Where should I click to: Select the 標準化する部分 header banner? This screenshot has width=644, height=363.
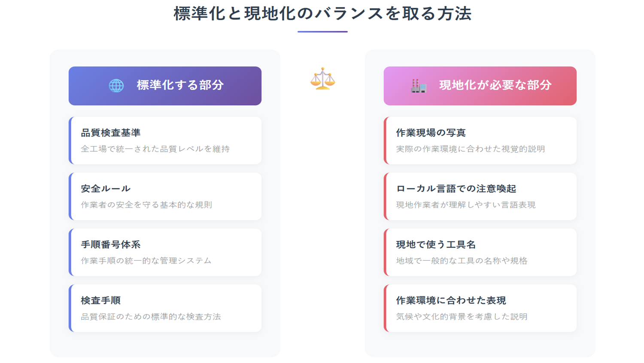pos(165,86)
